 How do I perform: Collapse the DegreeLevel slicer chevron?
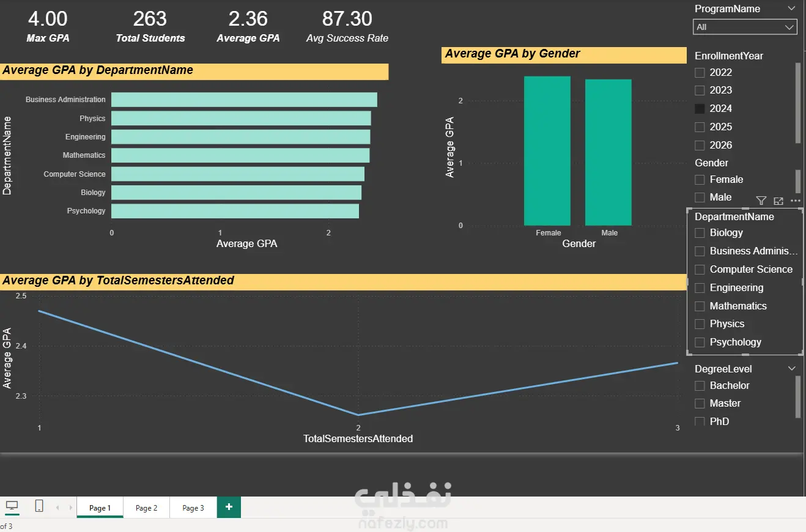(792, 369)
